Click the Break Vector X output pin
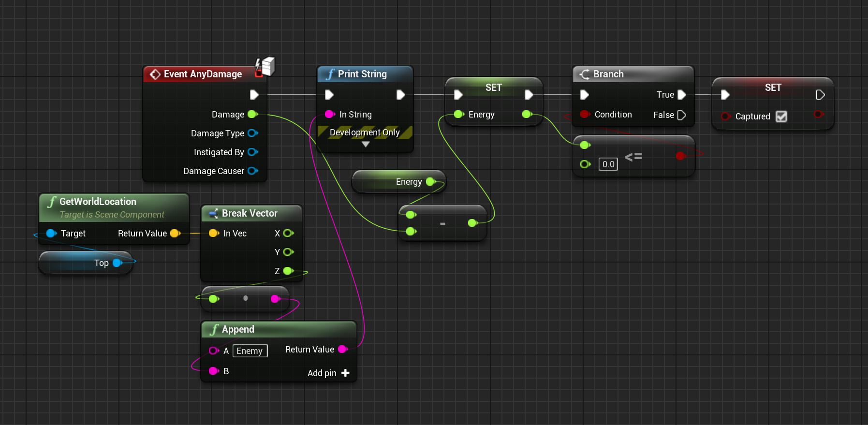The image size is (868, 425). pyautogui.click(x=289, y=233)
